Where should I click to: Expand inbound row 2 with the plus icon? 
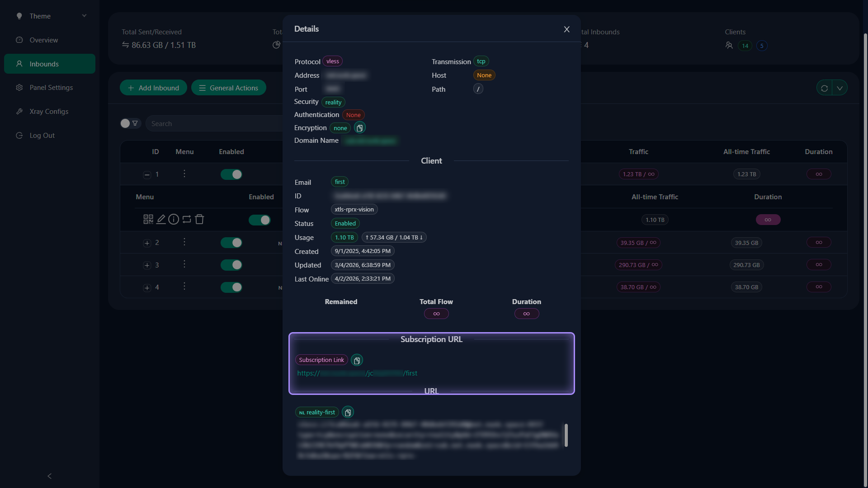tap(146, 243)
